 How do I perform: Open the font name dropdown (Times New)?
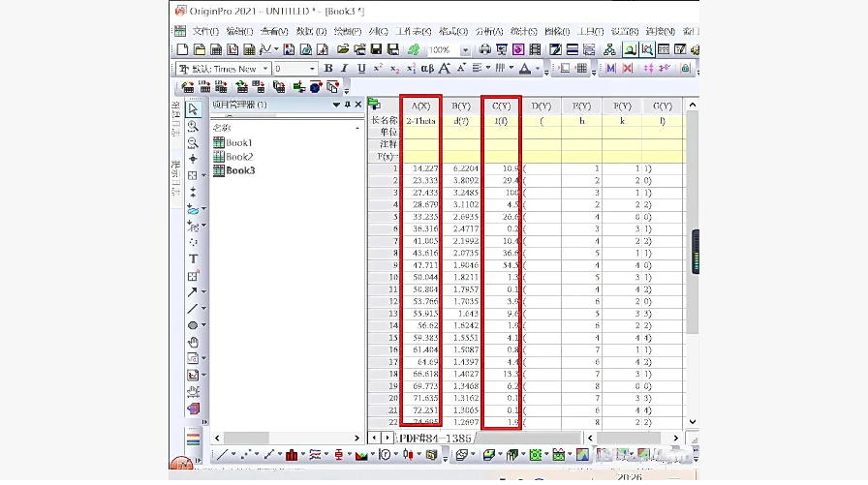263,69
